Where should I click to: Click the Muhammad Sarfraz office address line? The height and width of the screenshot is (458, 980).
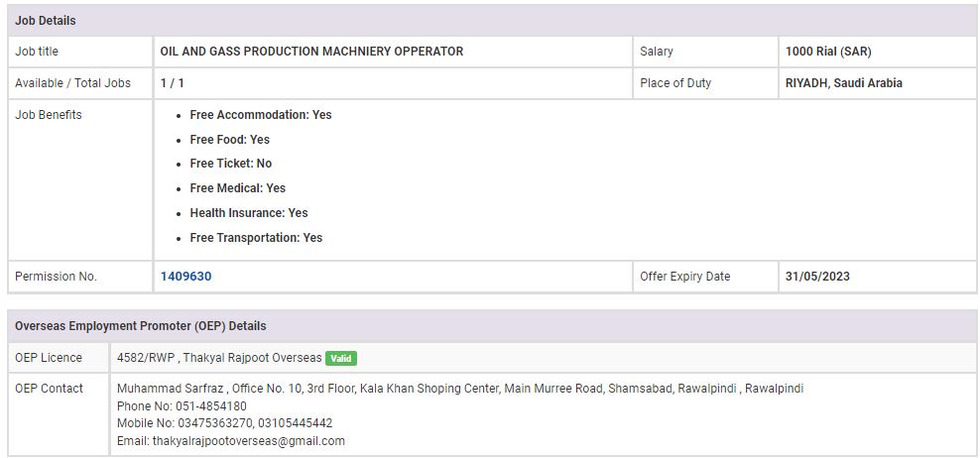coord(459,389)
